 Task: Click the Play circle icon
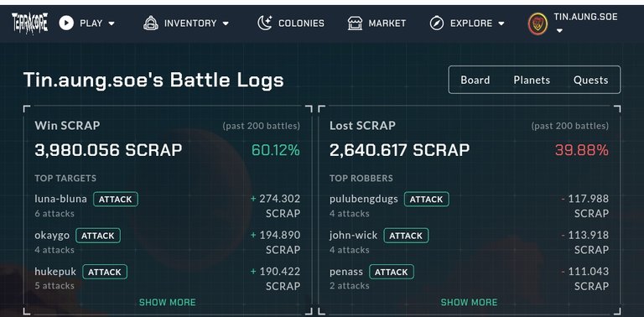pyautogui.click(x=66, y=23)
